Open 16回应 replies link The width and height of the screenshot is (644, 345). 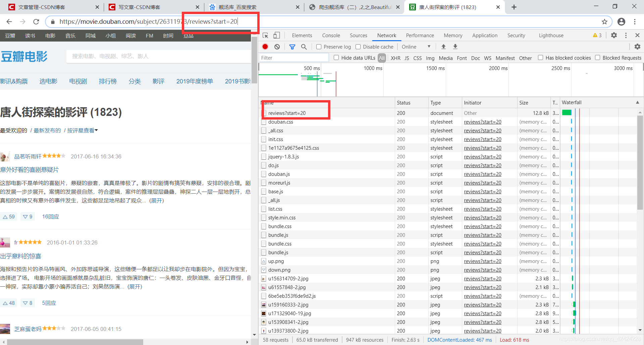click(x=51, y=217)
